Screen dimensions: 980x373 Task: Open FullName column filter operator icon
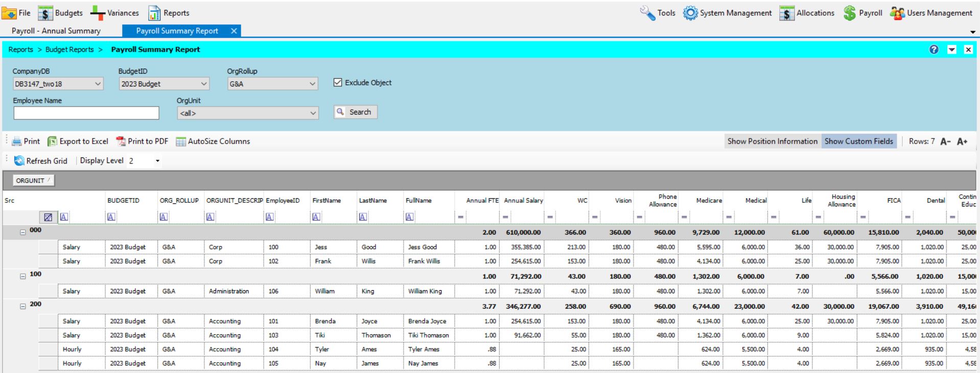409,217
